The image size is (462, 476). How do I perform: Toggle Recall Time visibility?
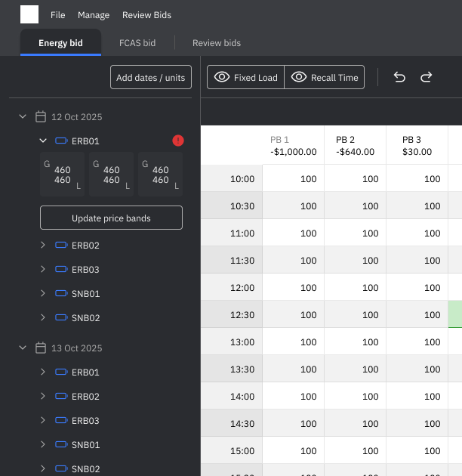[x=324, y=77]
